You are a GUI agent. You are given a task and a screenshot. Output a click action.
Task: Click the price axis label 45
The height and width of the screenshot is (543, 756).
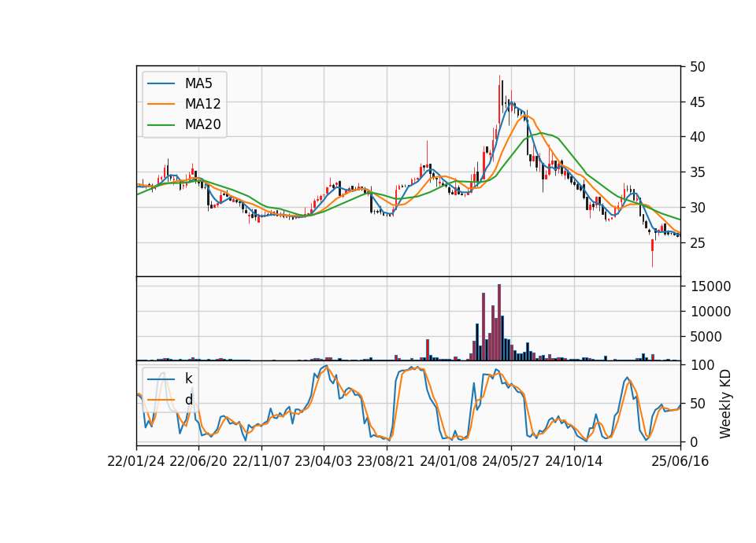tap(697, 102)
